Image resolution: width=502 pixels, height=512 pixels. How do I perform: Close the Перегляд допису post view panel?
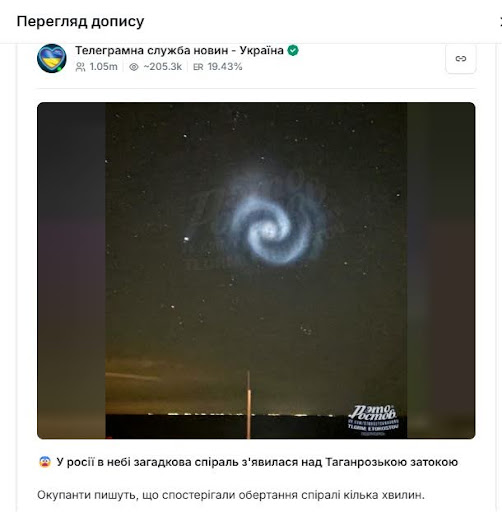(x=501, y=22)
